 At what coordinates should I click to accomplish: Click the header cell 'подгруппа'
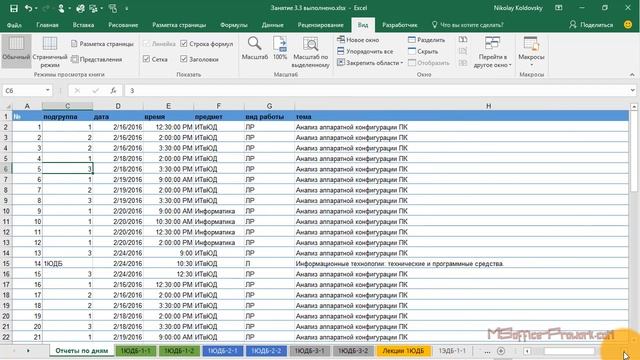[67, 117]
